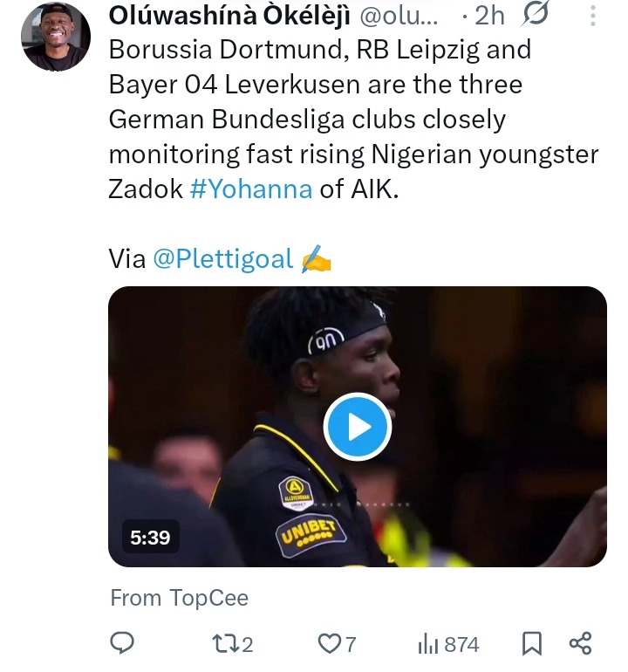Open the "From TopCee" video source
628x672 pixels.
coord(179,598)
